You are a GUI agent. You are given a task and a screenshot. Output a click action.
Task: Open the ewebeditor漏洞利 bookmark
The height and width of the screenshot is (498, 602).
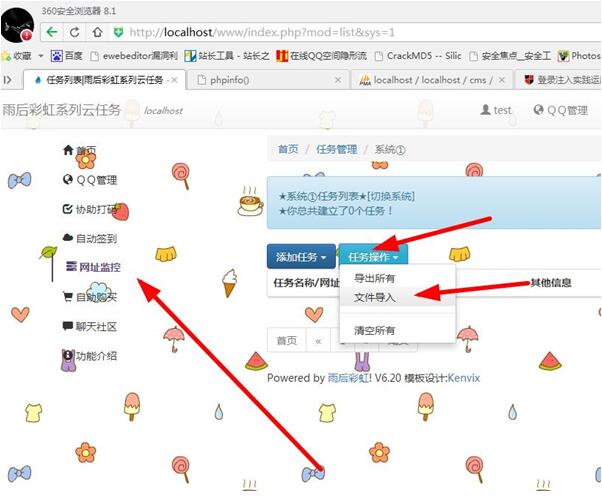pos(134,56)
